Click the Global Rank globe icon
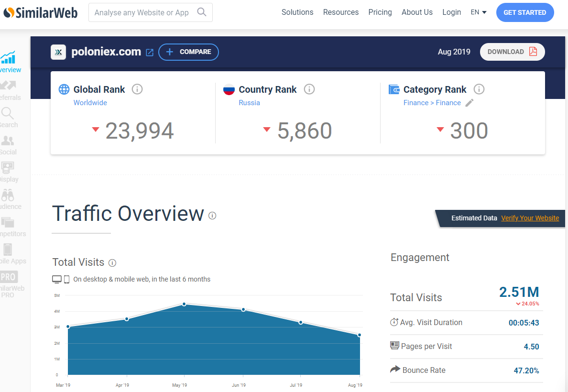568x392 pixels. (64, 89)
